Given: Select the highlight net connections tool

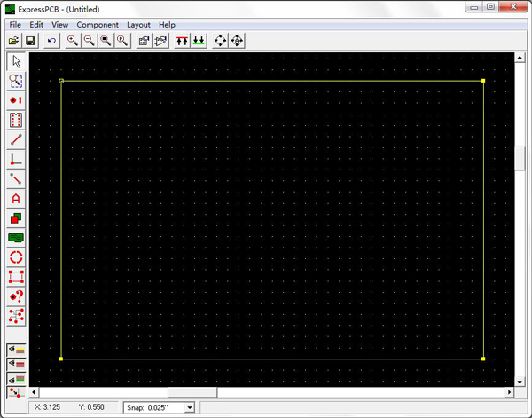Looking at the screenshot, I should coord(16,316).
